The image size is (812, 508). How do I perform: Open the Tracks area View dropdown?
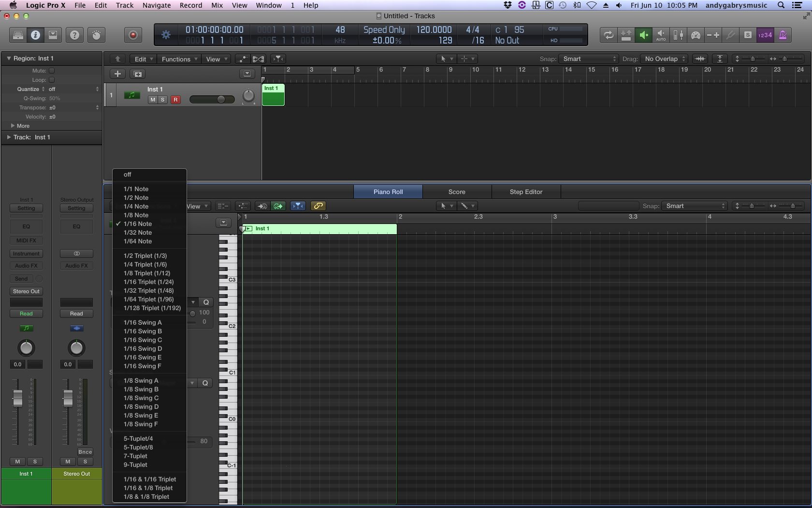[x=216, y=59]
